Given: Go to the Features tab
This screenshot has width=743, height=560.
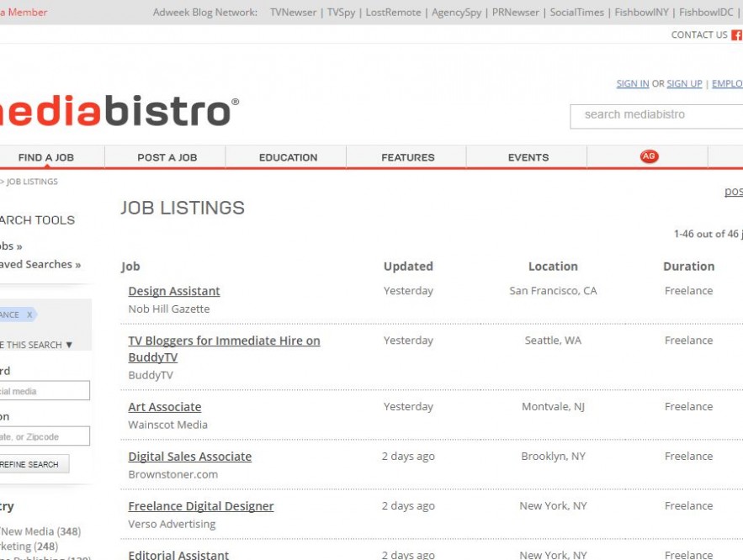Looking at the screenshot, I should (408, 157).
